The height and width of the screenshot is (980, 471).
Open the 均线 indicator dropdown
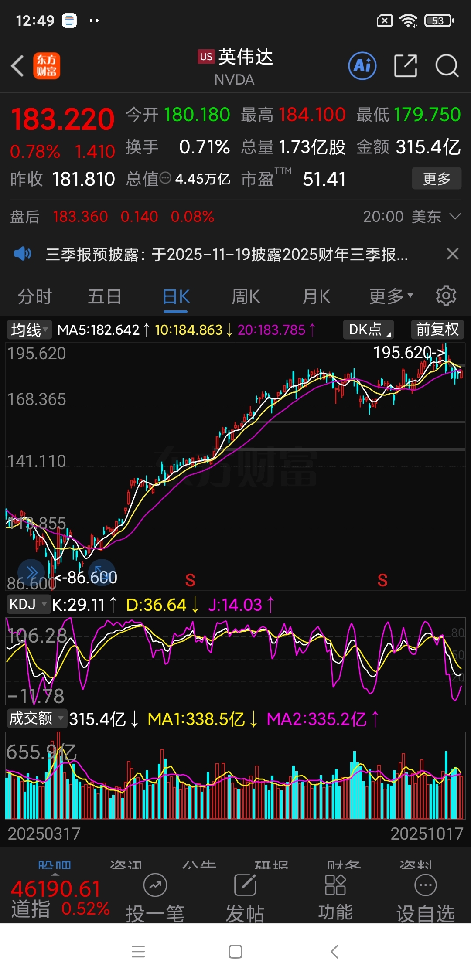29,330
